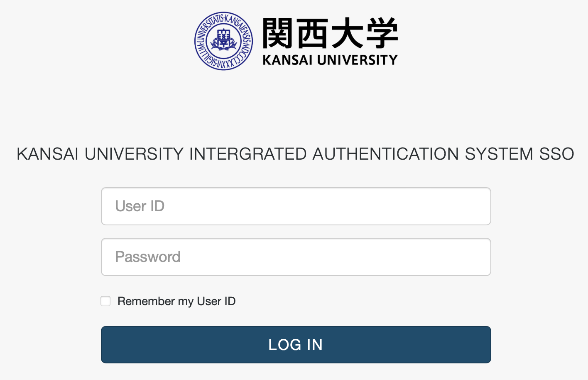Screen dimensions: 588x380
Task: Click the Kansai University circular seal emblem
Action: click(224, 41)
